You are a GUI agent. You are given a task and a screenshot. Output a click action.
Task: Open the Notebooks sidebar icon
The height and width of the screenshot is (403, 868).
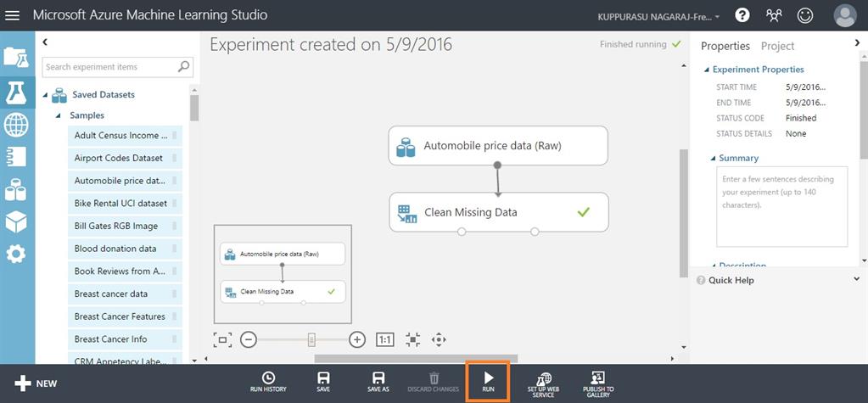point(16,157)
